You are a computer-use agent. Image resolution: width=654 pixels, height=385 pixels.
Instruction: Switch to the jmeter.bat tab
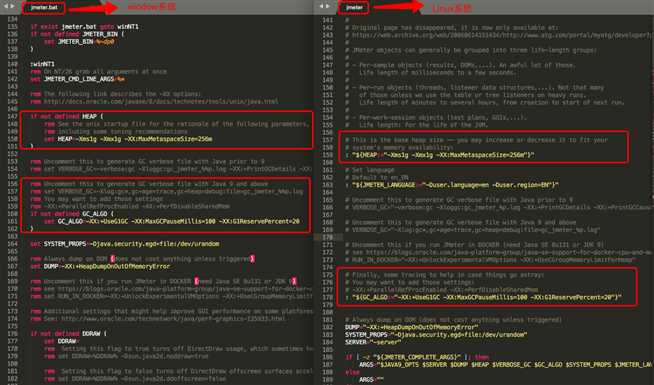44,8
